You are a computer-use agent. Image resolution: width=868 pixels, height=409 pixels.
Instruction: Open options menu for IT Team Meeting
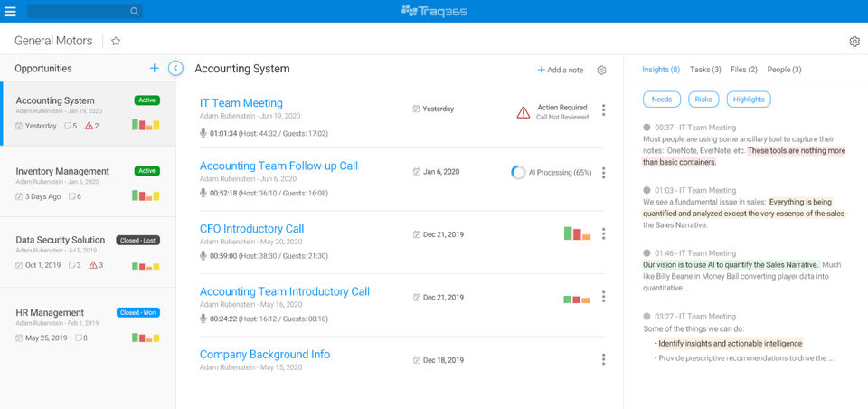click(603, 110)
